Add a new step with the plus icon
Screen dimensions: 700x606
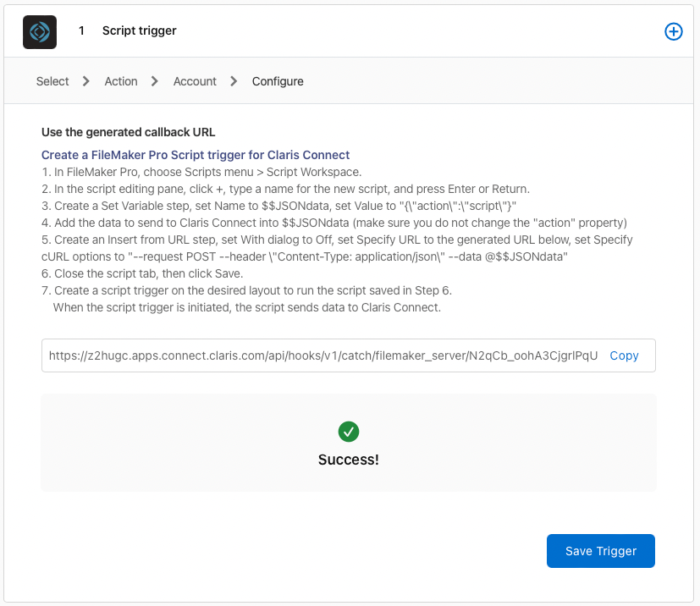673,31
